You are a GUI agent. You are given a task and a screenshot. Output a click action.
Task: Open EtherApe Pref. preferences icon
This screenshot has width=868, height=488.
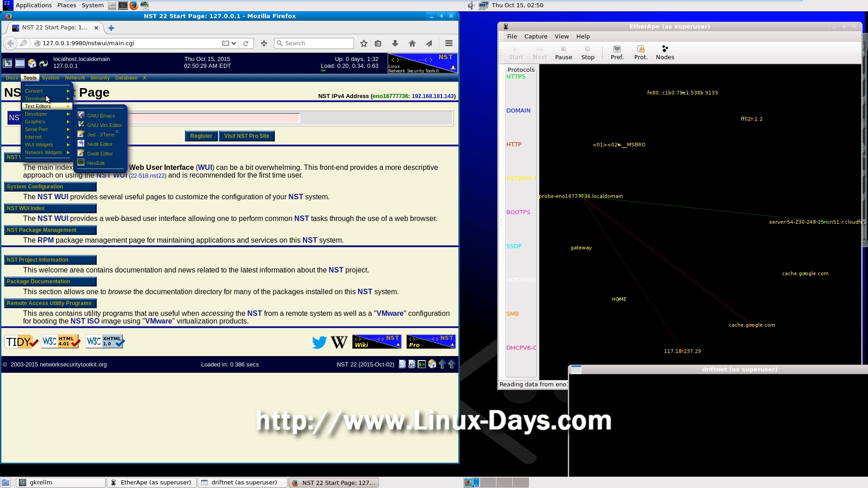click(617, 52)
